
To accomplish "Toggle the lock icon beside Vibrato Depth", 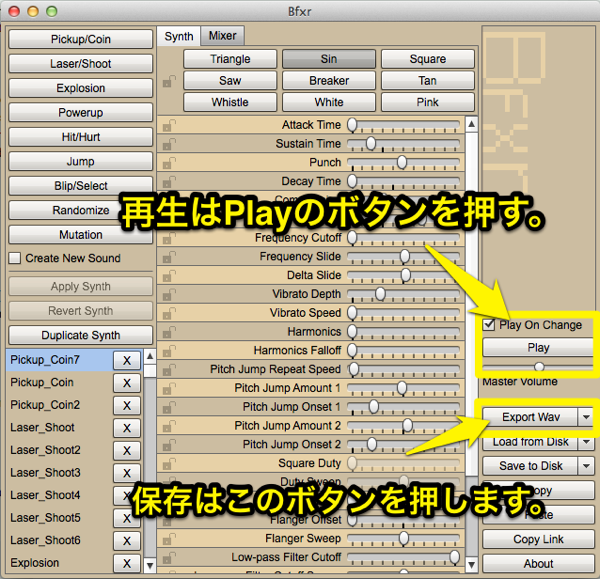I will tap(169, 294).
